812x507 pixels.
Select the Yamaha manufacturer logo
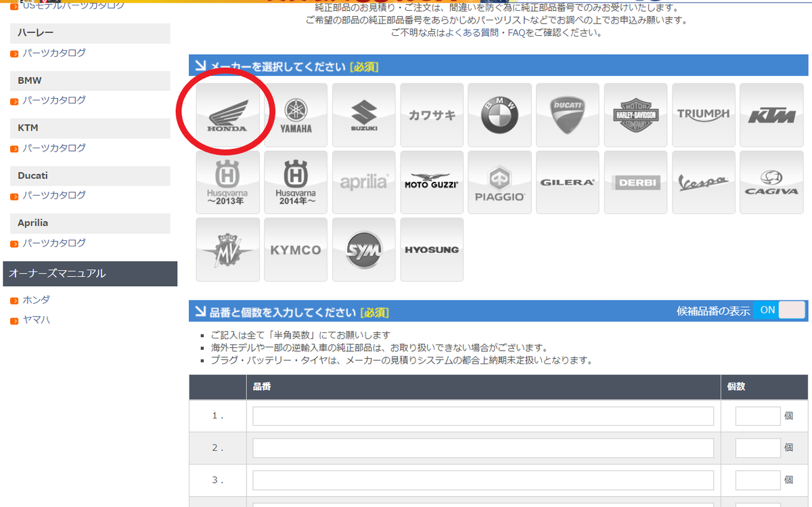296,115
